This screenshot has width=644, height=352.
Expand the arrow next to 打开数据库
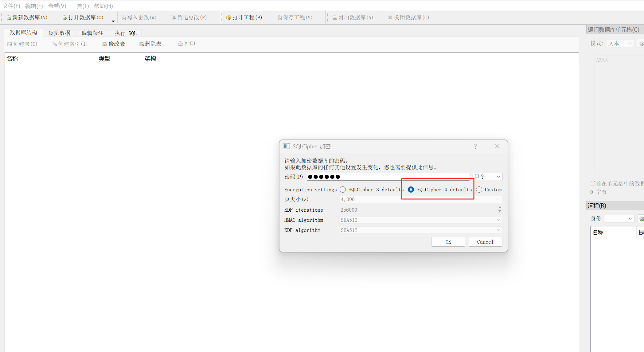point(113,21)
